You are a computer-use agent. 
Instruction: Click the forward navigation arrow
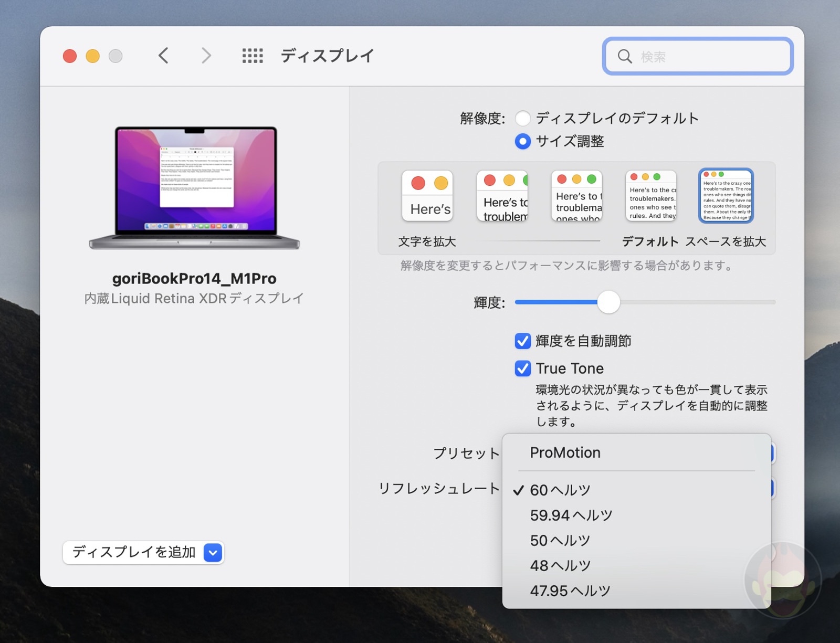click(206, 55)
